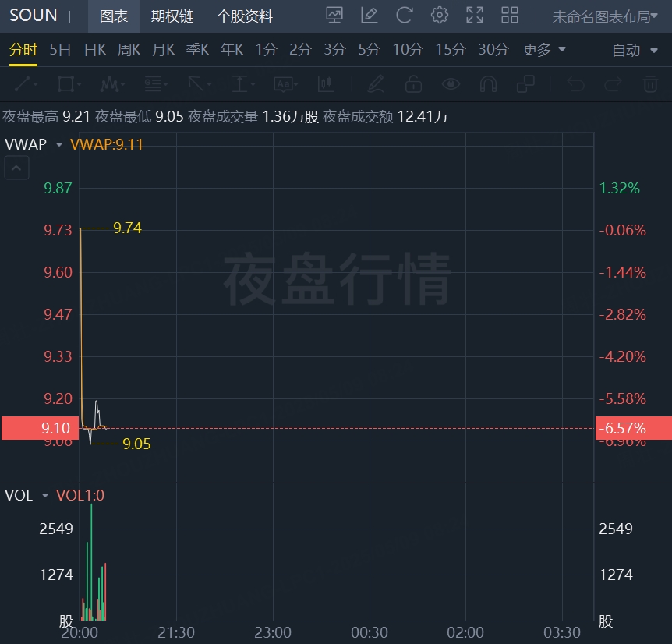Screen dimensions: 672x644
Task: Select the trend line drawing tool
Action: pos(26,84)
